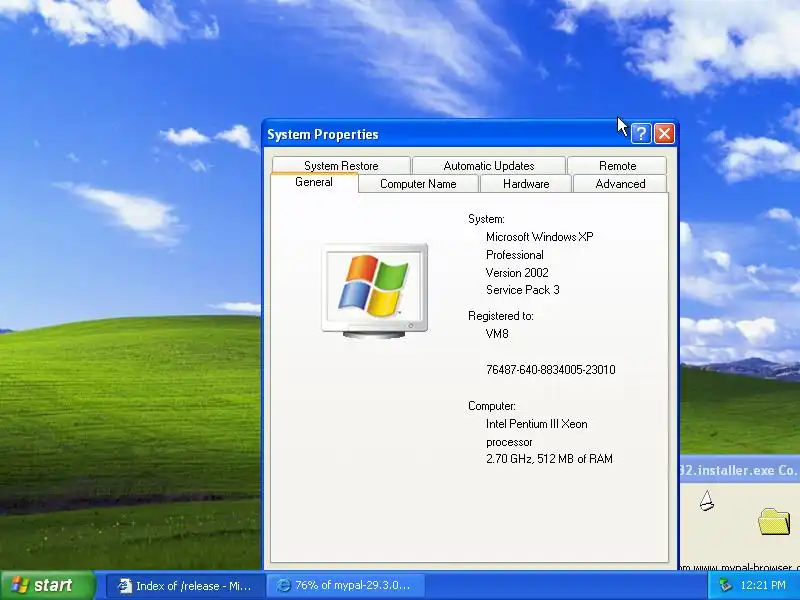The image size is (800, 600).
Task: Click the Service Pack 3 text
Action: [522, 290]
